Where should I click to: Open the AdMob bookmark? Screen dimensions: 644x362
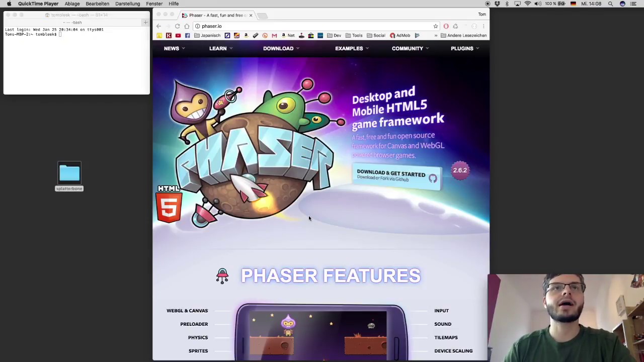[400, 35]
